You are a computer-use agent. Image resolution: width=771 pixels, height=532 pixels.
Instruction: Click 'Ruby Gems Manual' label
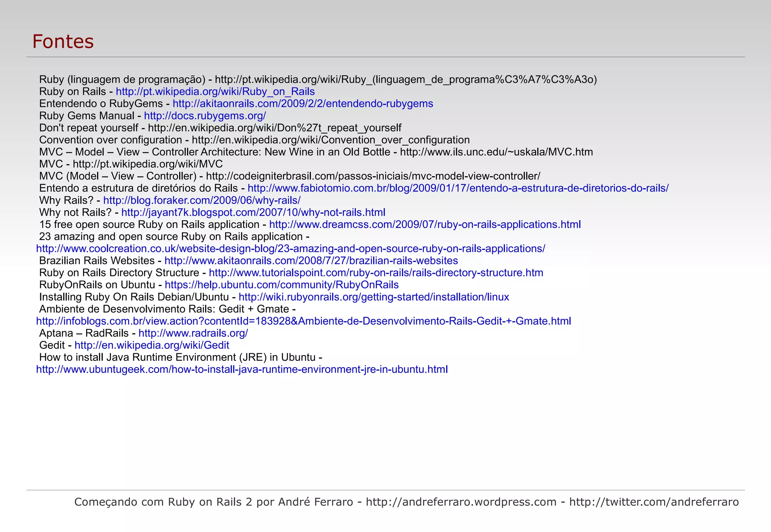click(x=87, y=116)
